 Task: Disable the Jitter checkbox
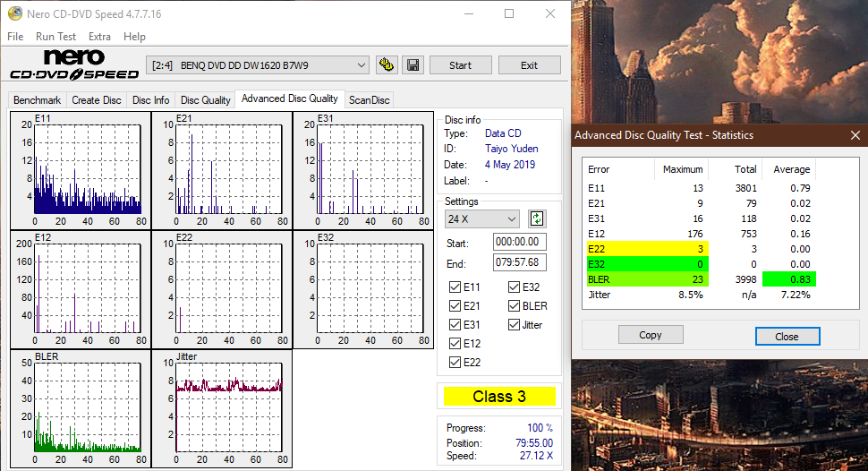point(515,325)
